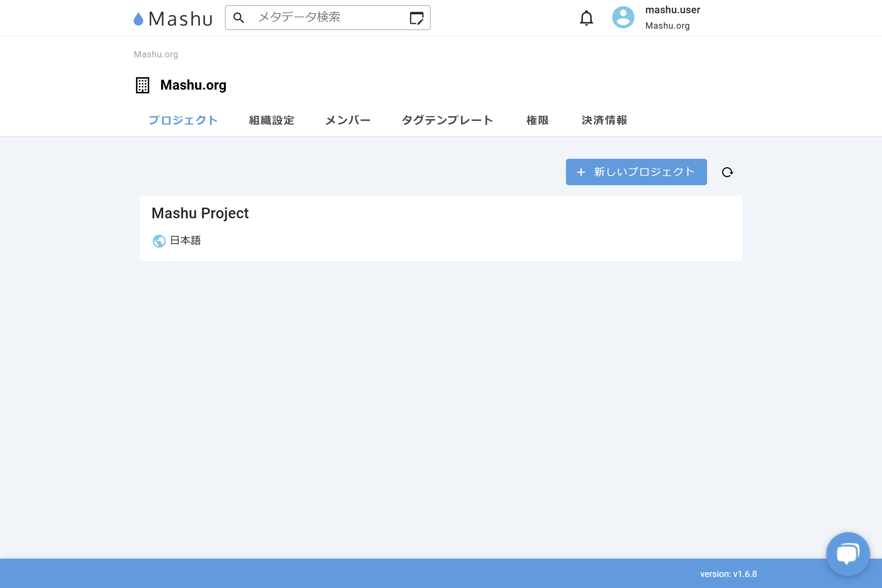Click the Mashu water drop logo
Viewport: 882px width, 588px height.
(x=139, y=19)
